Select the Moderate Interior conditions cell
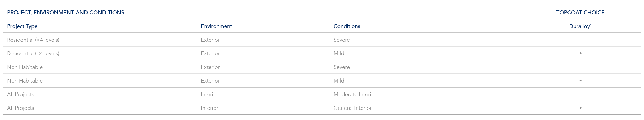644x120 pixels. pyautogui.click(x=355, y=94)
